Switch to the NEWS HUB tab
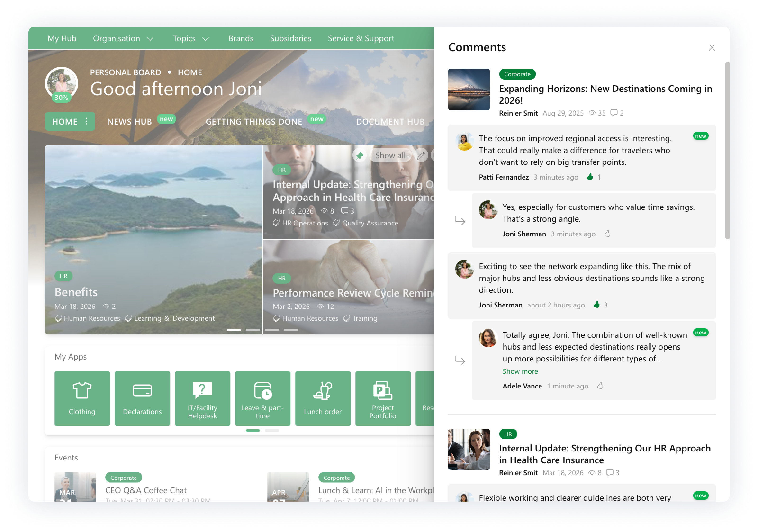Screen dimensions: 758x532 pos(129,122)
